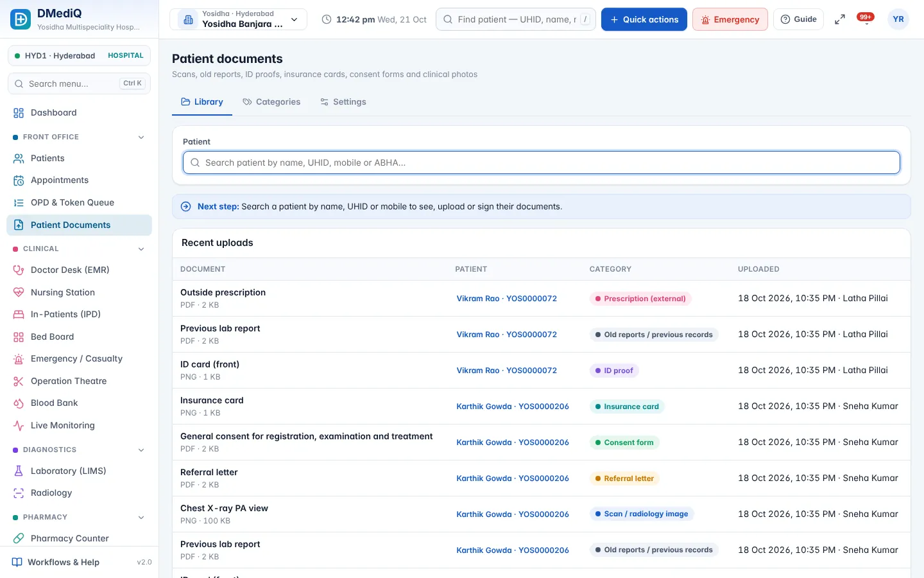Viewport: 924px width, 578px height.
Task: Toggle fullscreen expand icon
Action: point(839,19)
